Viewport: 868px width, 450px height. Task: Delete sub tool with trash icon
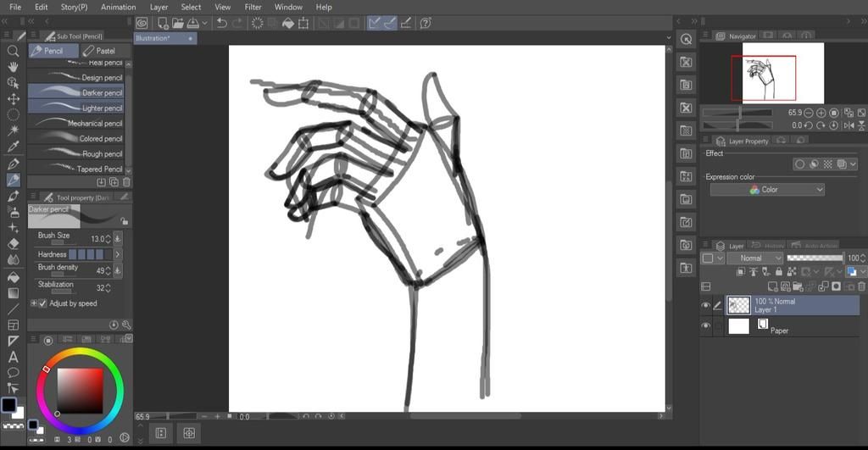coord(126,182)
